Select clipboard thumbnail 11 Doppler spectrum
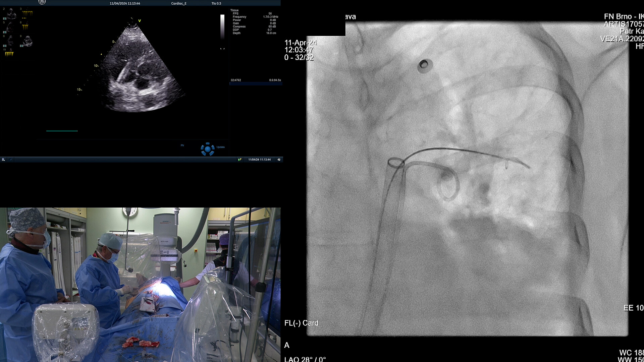 [x=9, y=54]
